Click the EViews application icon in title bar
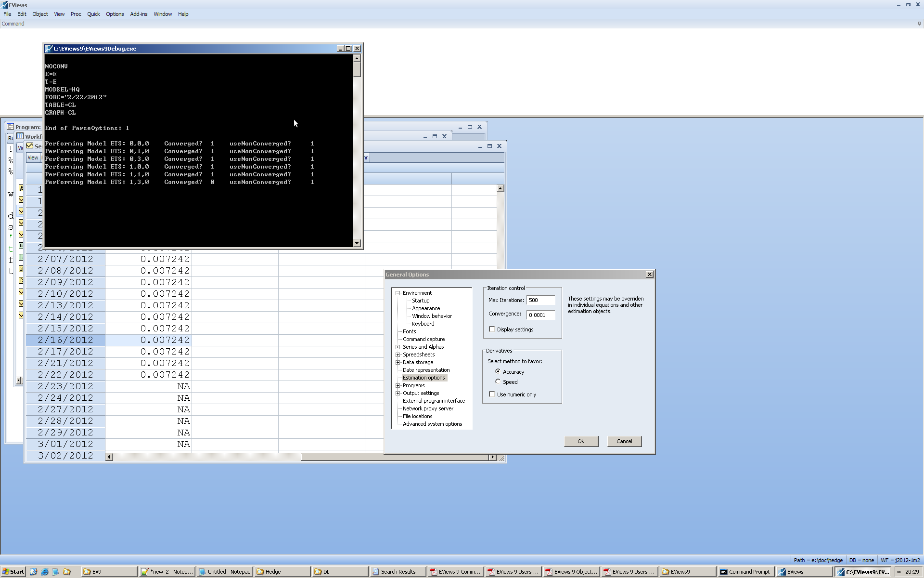The height and width of the screenshot is (578, 924). (x=5, y=5)
